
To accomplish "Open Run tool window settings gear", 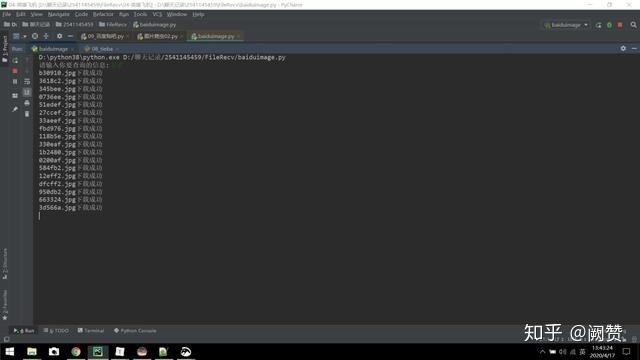I will (x=623, y=48).
